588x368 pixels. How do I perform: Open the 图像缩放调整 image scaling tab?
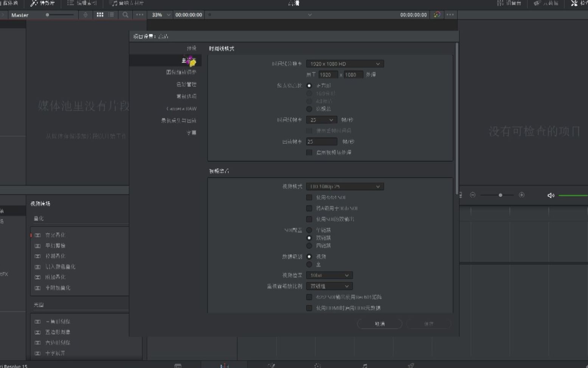181,72
